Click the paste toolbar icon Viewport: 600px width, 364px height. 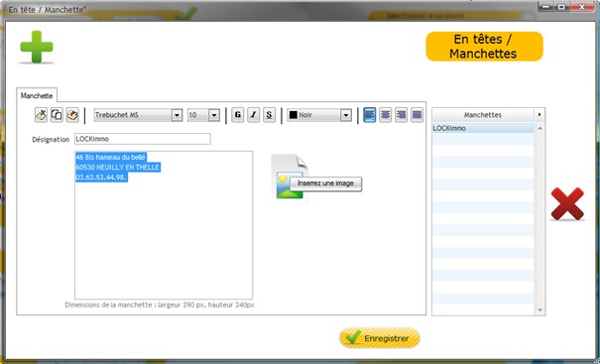point(72,115)
